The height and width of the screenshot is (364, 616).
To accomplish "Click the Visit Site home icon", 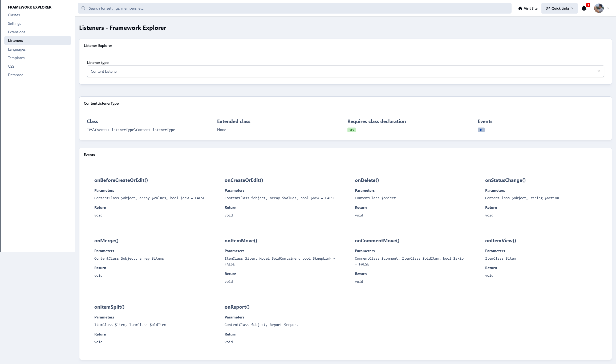I will point(520,8).
